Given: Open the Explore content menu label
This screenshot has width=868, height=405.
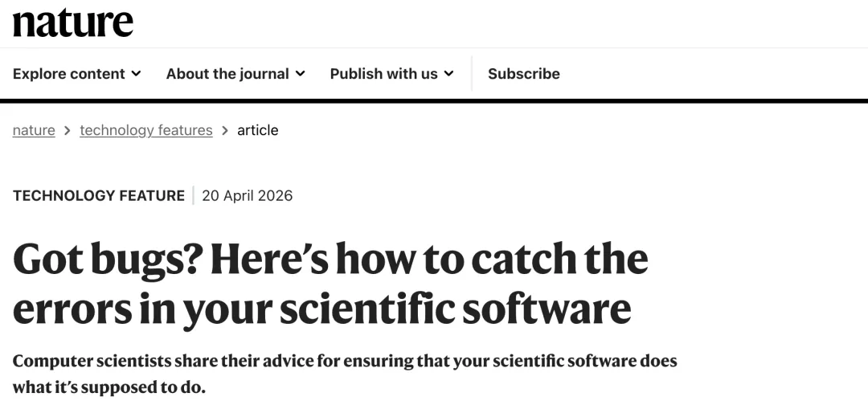Looking at the screenshot, I should click(x=69, y=74).
